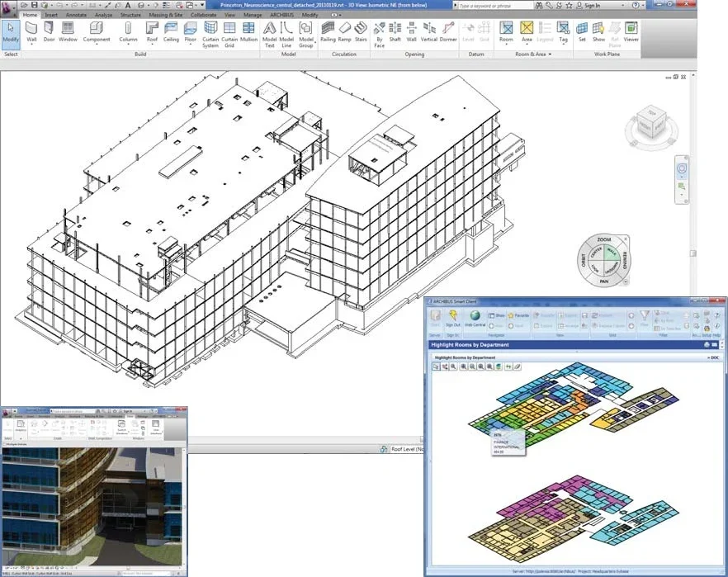Click the REWIND wedge on the steering wheel
Image resolution: width=728 pixels, height=577 pixels.
click(x=625, y=260)
